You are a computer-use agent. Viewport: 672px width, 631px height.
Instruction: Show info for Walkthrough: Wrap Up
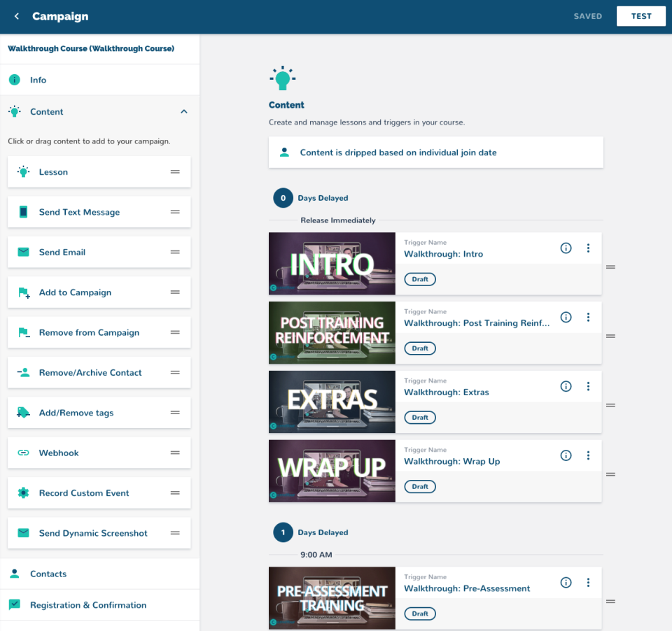click(566, 455)
